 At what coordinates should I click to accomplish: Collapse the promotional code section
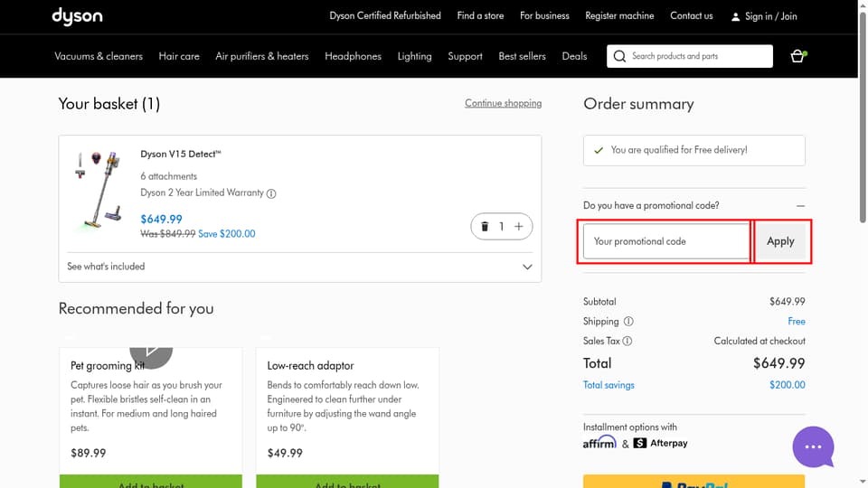pos(800,206)
